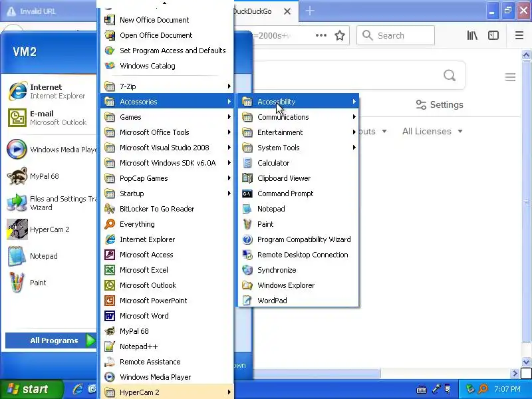Bookmark page with the star icon
The width and height of the screenshot is (532, 399).
click(x=340, y=35)
